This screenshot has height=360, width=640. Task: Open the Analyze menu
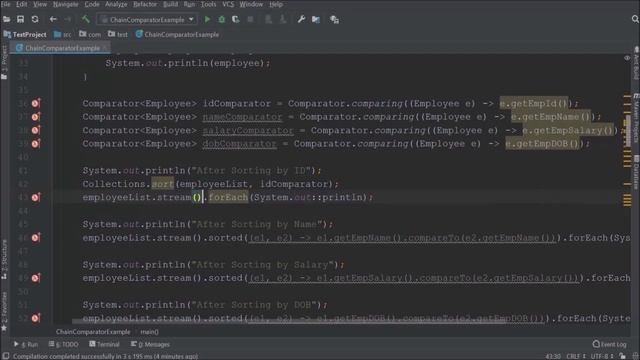coord(116,4)
